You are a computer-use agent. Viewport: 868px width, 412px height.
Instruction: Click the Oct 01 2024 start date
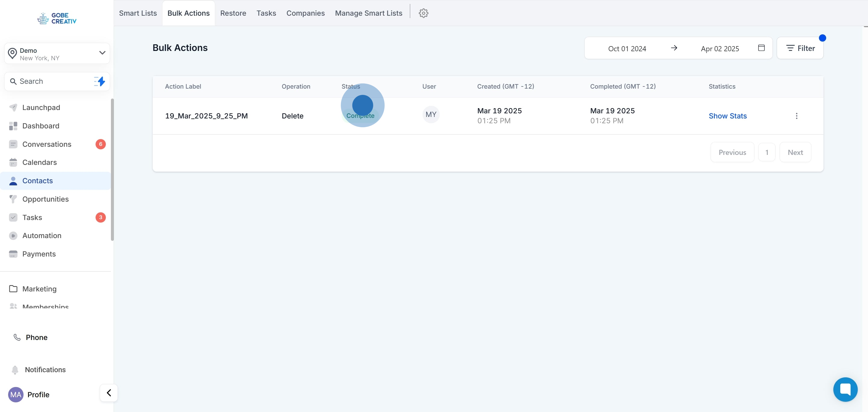627,49
